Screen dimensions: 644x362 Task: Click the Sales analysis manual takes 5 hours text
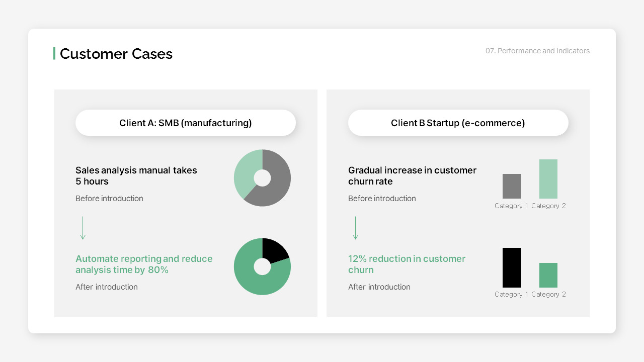136,176
